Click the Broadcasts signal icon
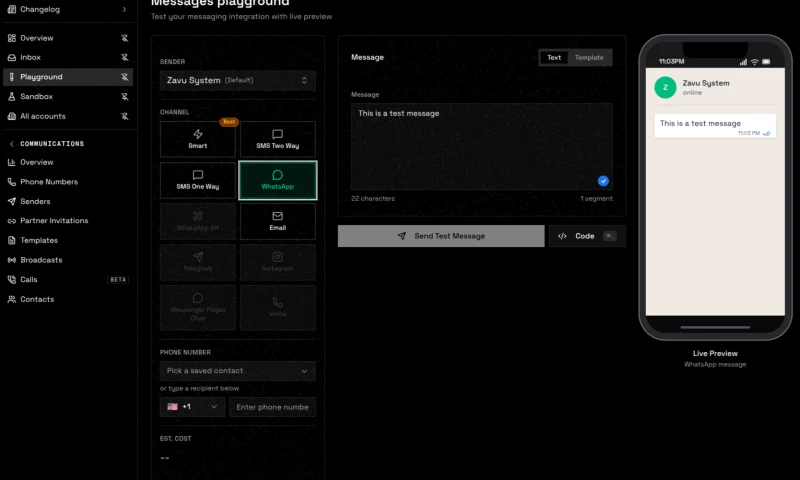The height and width of the screenshot is (480, 800). coord(12,260)
